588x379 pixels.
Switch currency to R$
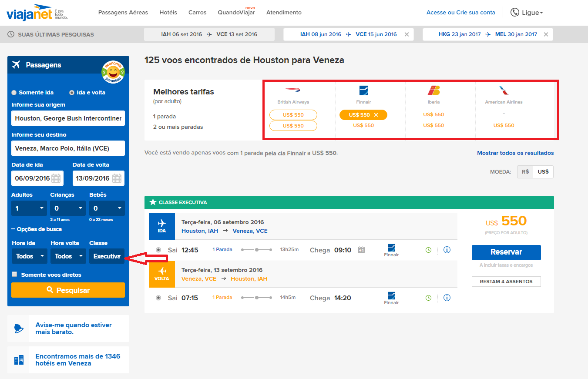click(525, 172)
